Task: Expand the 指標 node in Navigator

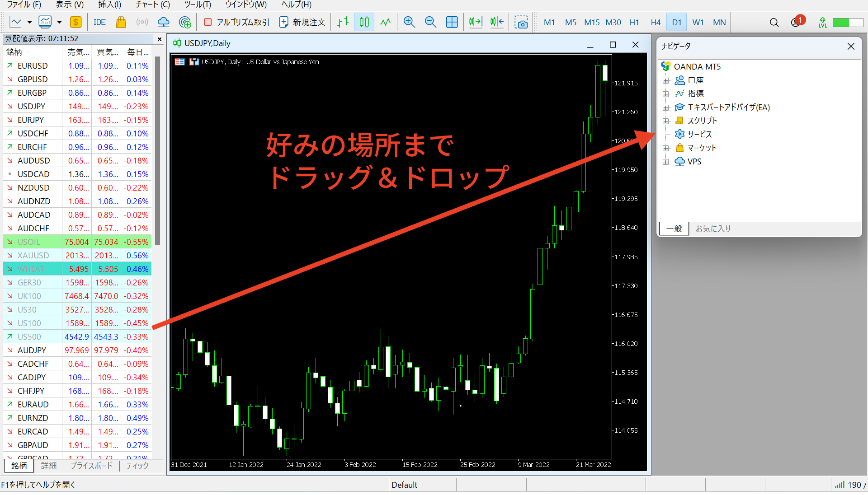Action: pos(665,94)
